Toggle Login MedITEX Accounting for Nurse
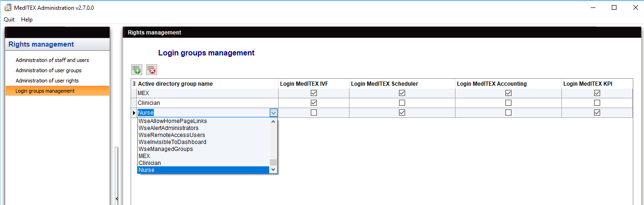 click(x=508, y=112)
